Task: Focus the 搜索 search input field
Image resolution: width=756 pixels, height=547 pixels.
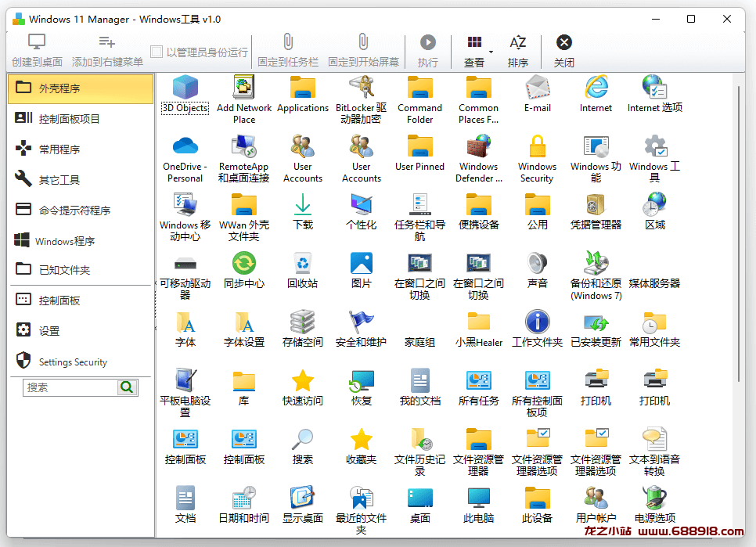Action: pos(70,387)
